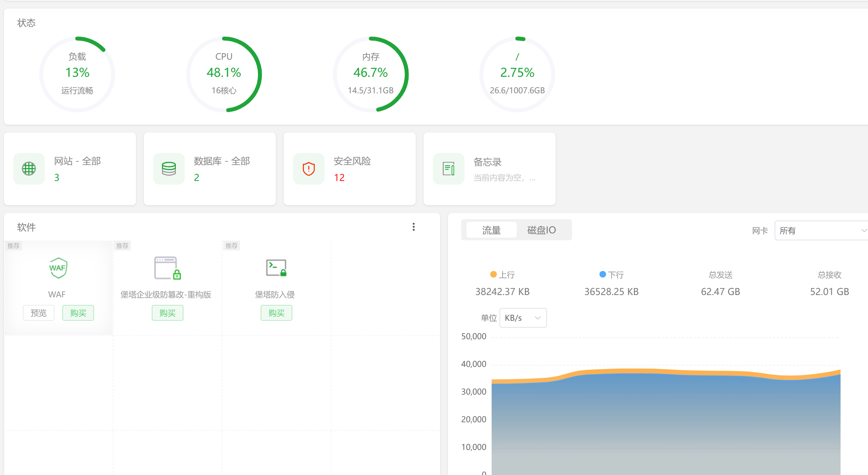
Task: Click the 推荐 tag on WAF
Action: 14,246
